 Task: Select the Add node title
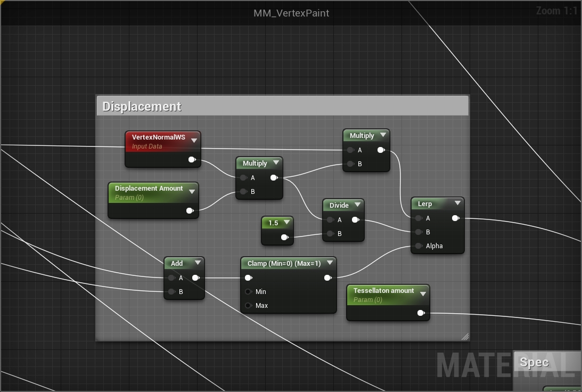(x=177, y=263)
